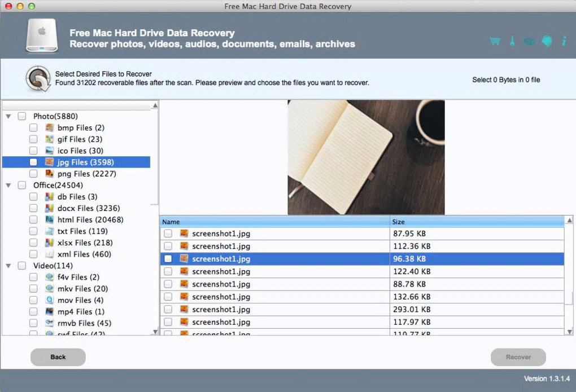Image resolution: width=576 pixels, height=392 pixels.
Task: Collapse the Video category triangle
Action: pos(8,266)
